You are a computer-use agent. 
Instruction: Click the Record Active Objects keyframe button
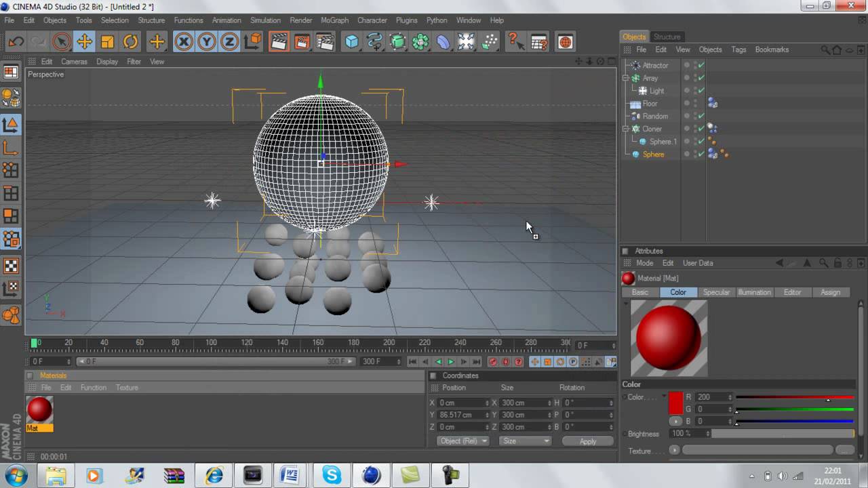pos(493,362)
